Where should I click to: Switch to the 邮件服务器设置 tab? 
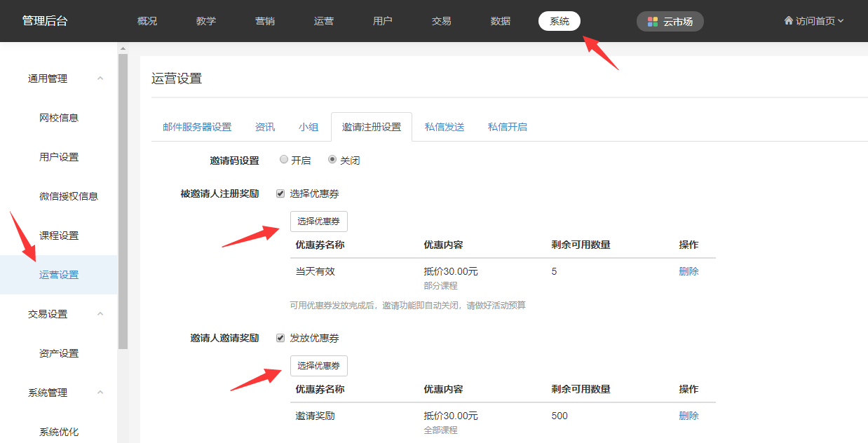coord(197,127)
